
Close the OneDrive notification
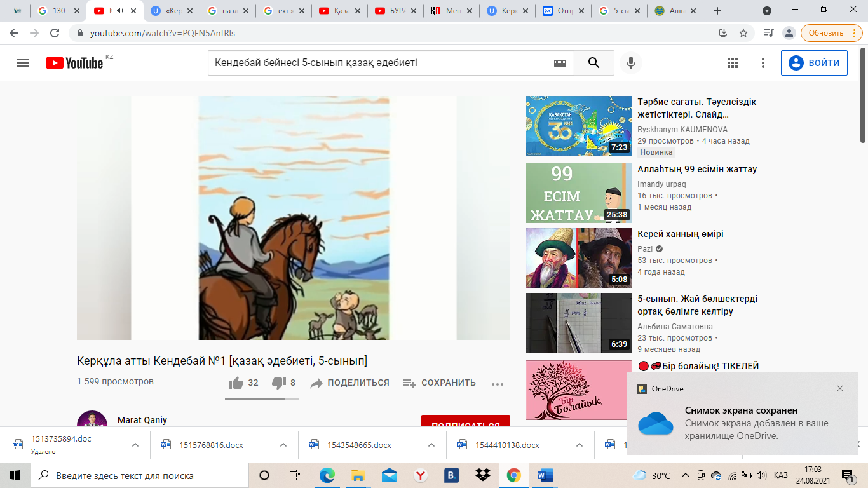point(840,388)
